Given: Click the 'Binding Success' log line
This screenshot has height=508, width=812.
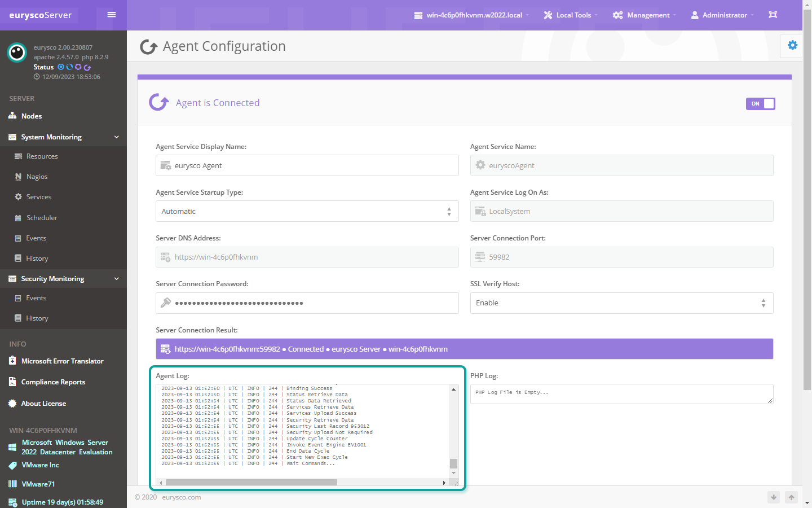Looking at the screenshot, I should click(x=309, y=388).
